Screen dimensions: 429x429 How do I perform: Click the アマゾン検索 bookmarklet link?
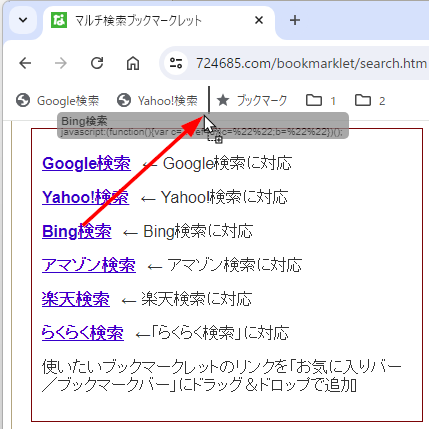[x=89, y=265]
